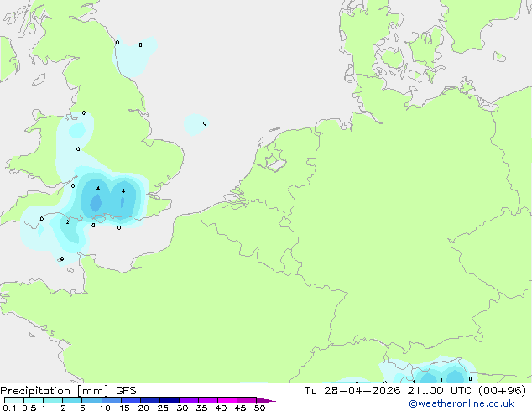Select the 5–10 mm legend swatch

[x=91, y=400]
